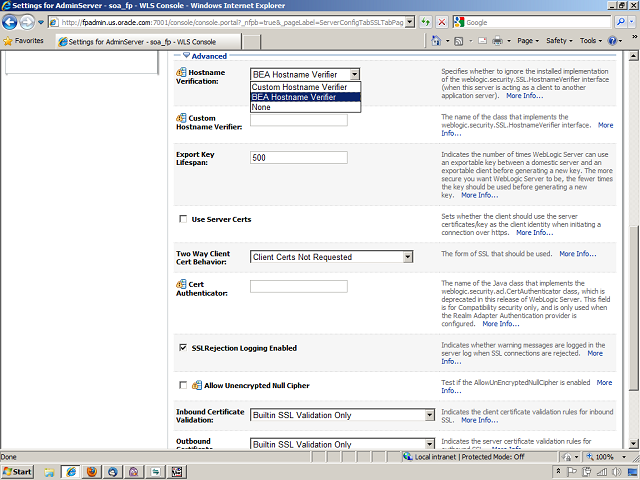Click the Thunderbird mail taskbar icon
Image resolution: width=640 pixels, height=480 pixels.
click(113, 472)
